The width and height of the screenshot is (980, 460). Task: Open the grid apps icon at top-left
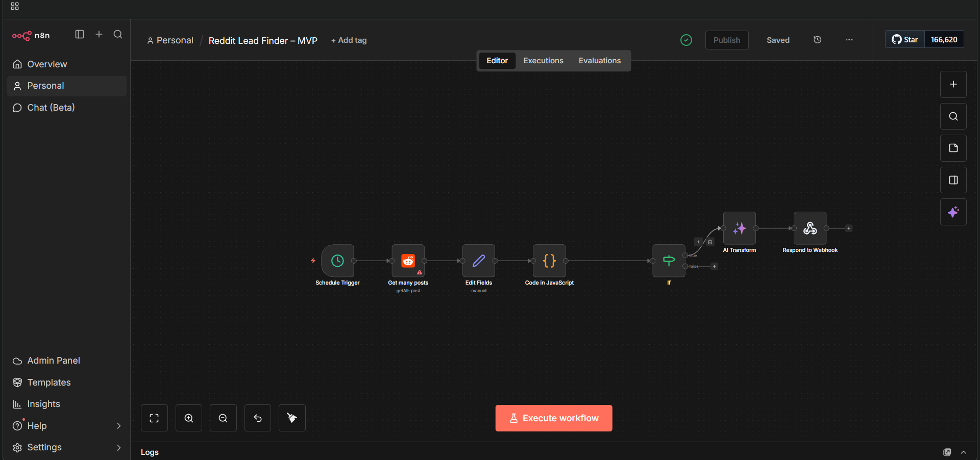tap(15, 6)
